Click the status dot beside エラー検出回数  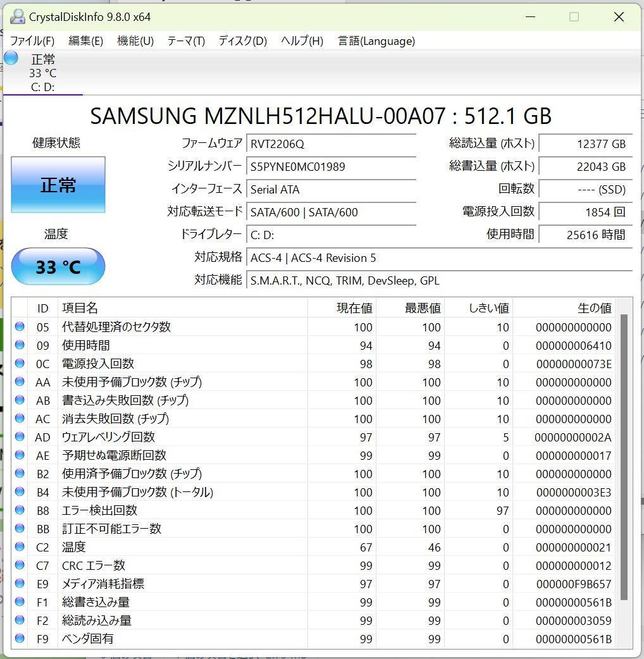point(19,510)
